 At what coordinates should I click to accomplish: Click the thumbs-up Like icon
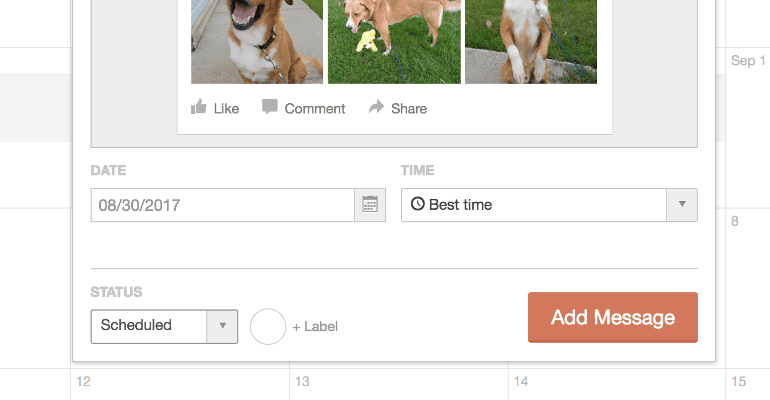click(x=199, y=107)
